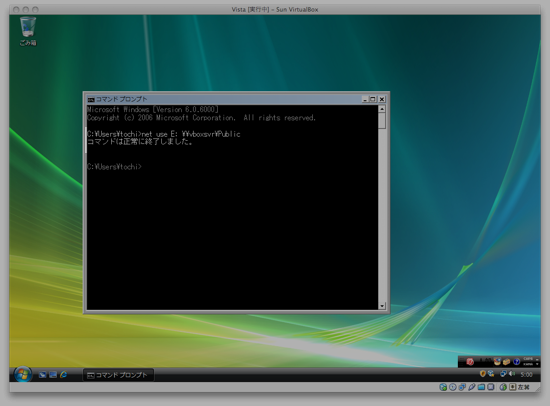The width and height of the screenshot is (550, 406).
Task: Toggle KANA indicator on language bar
Action: click(x=528, y=364)
